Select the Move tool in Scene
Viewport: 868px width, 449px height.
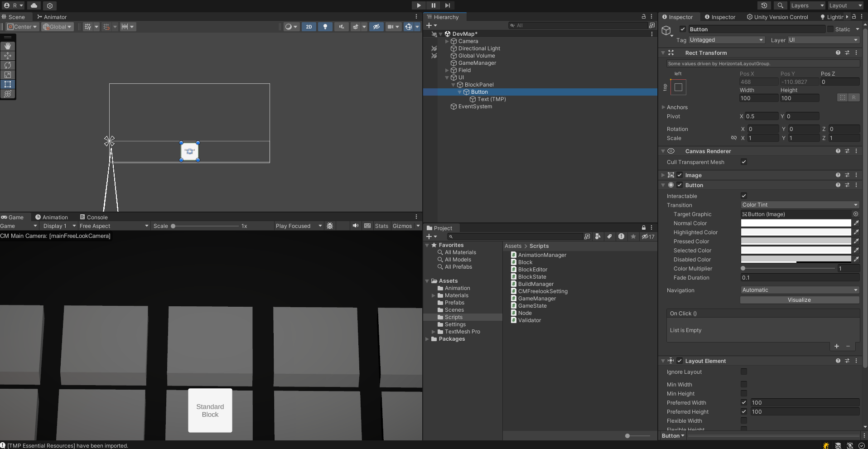coord(8,56)
